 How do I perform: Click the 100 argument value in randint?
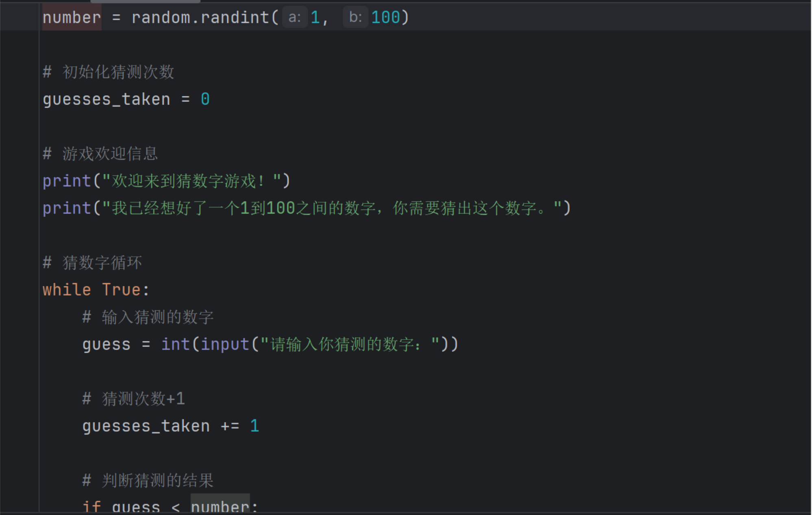click(385, 17)
